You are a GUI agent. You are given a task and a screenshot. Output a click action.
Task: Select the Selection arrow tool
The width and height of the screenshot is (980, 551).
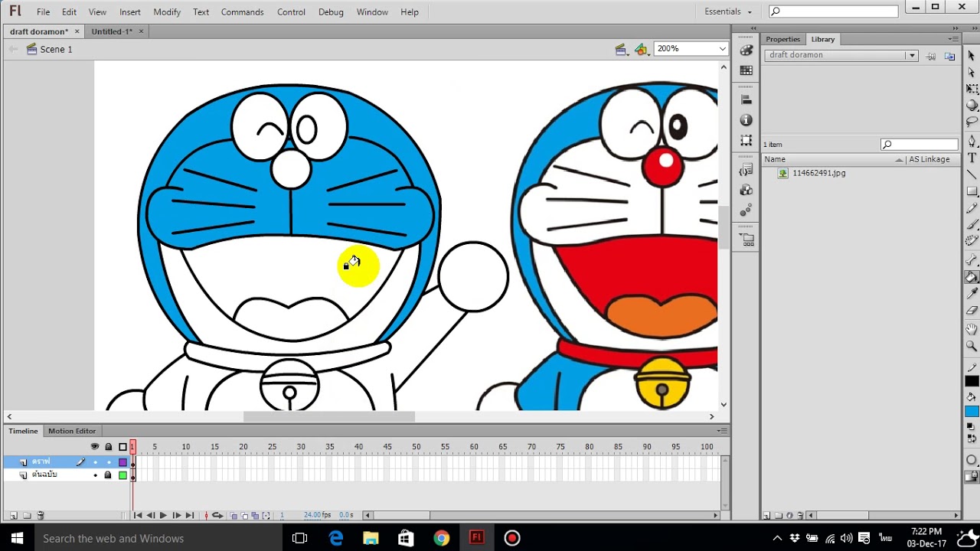pos(972,55)
